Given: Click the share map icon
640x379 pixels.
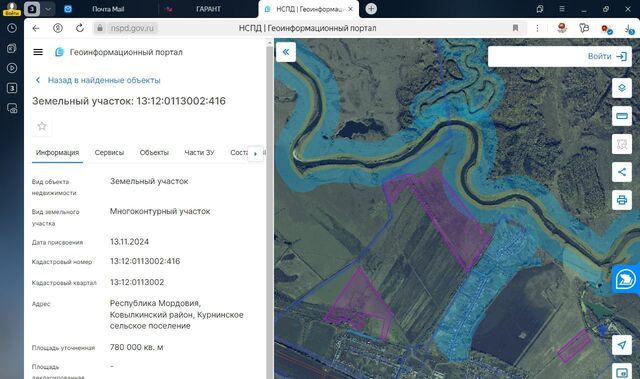Looking at the screenshot, I should click(622, 172).
